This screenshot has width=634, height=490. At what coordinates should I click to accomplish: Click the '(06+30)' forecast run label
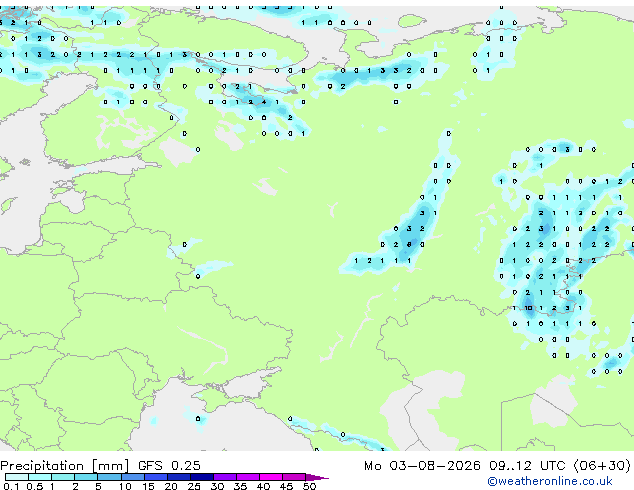(602, 466)
